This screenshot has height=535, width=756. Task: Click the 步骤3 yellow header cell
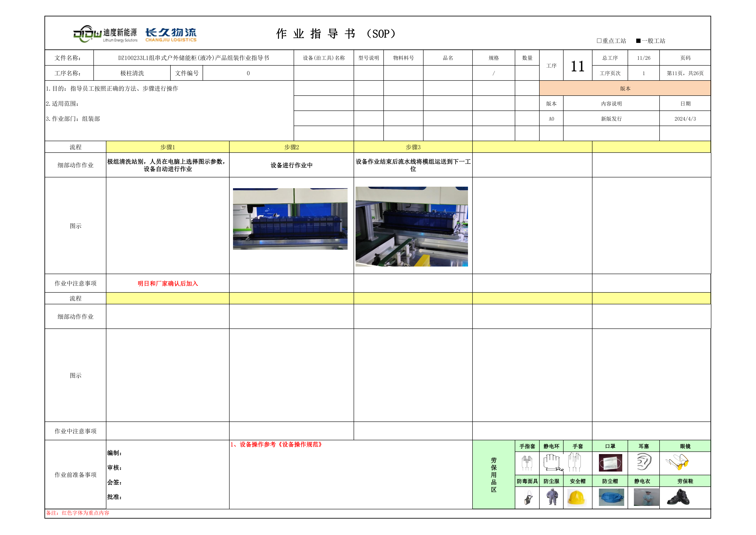click(413, 147)
